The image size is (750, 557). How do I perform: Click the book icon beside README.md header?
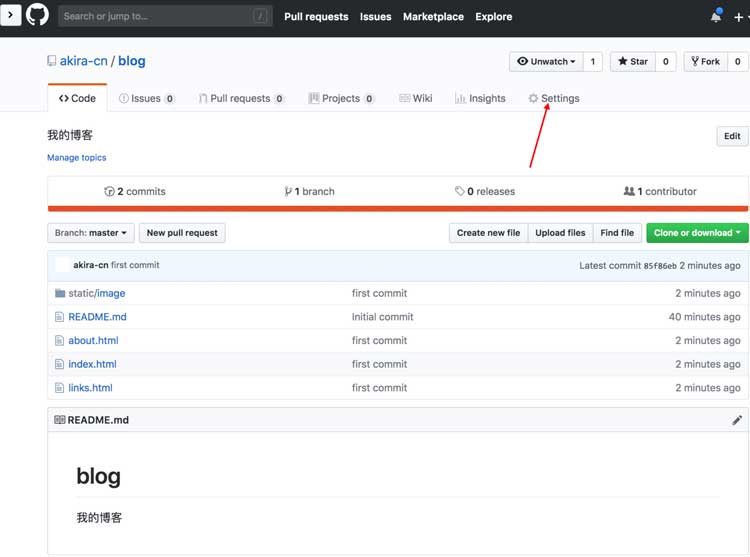click(x=60, y=420)
